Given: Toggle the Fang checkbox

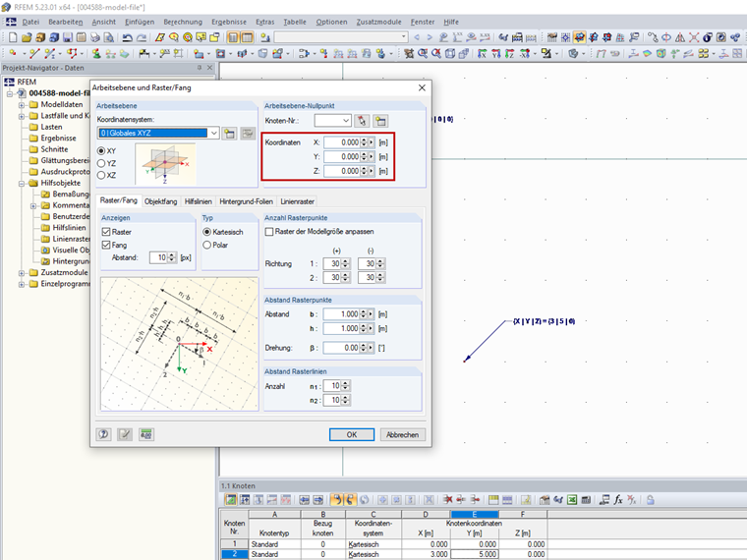Looking at the screenshot, I should (106, 245).
